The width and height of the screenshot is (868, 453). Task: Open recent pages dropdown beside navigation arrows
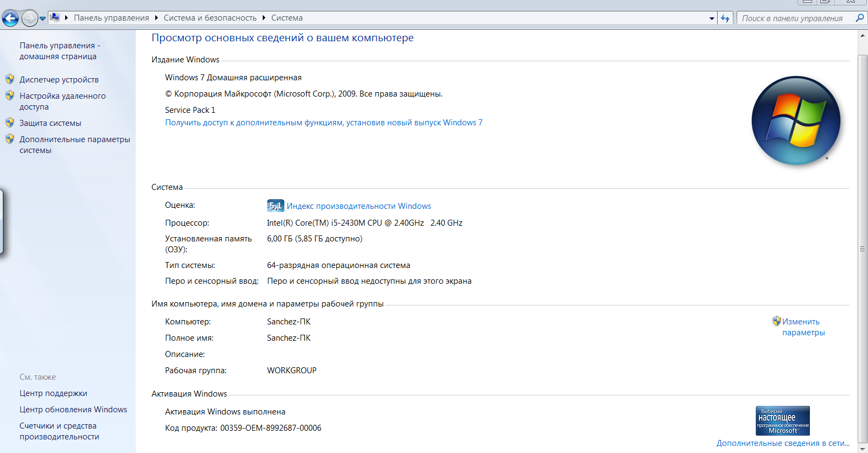[42, 18]
